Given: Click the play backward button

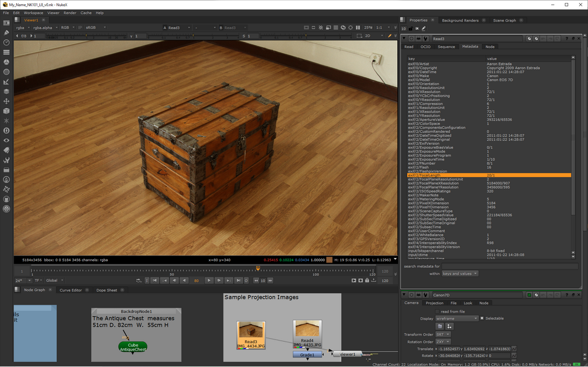Looking at the screenshot, I should tap(184, 281).
